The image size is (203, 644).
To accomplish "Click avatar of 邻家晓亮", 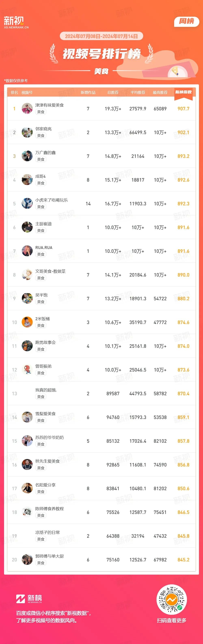I will click(x=27, y=132).
